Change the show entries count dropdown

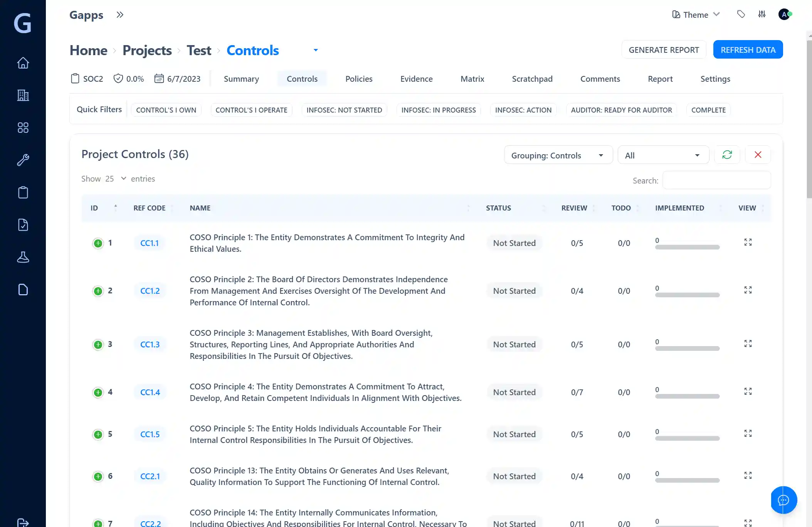[x=116, y=178]
